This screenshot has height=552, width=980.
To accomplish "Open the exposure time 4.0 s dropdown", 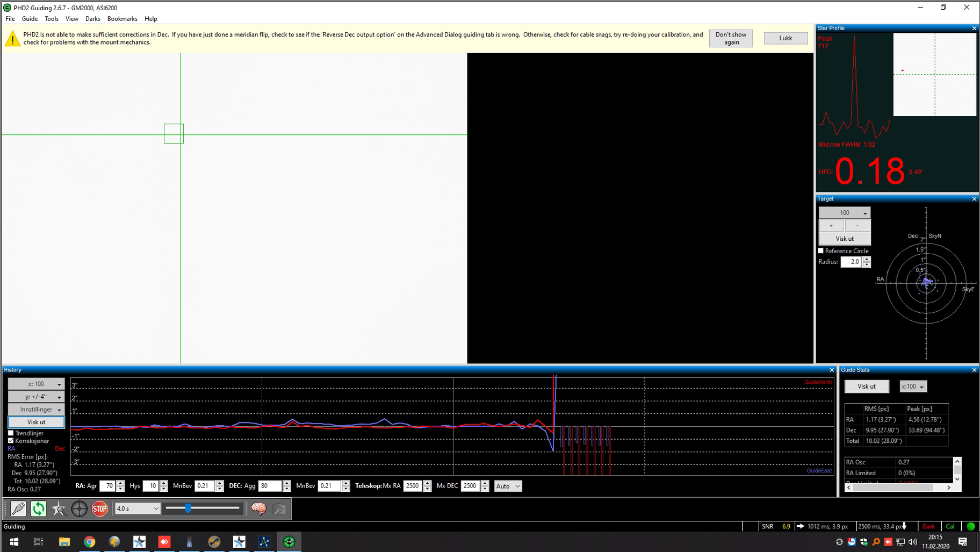I will tap(138, 508).
